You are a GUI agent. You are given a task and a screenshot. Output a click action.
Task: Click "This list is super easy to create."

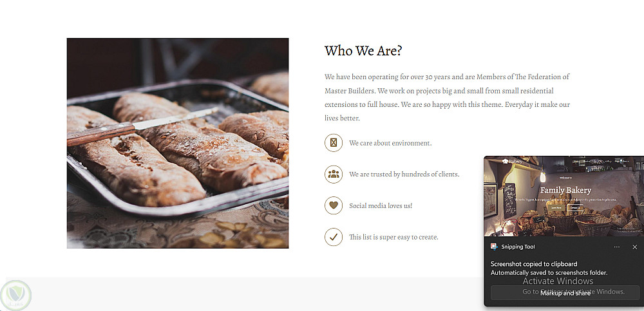393,237
